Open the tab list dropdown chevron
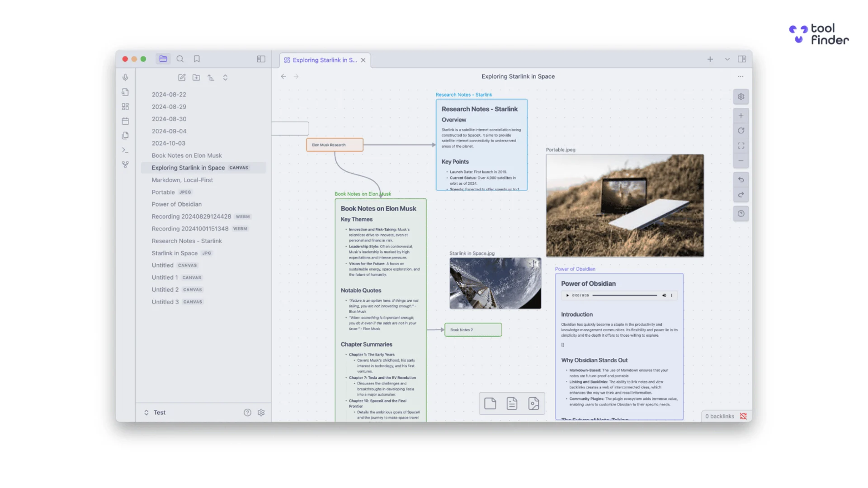The width and height of the screenshot is (868, 488). point(727,59)
